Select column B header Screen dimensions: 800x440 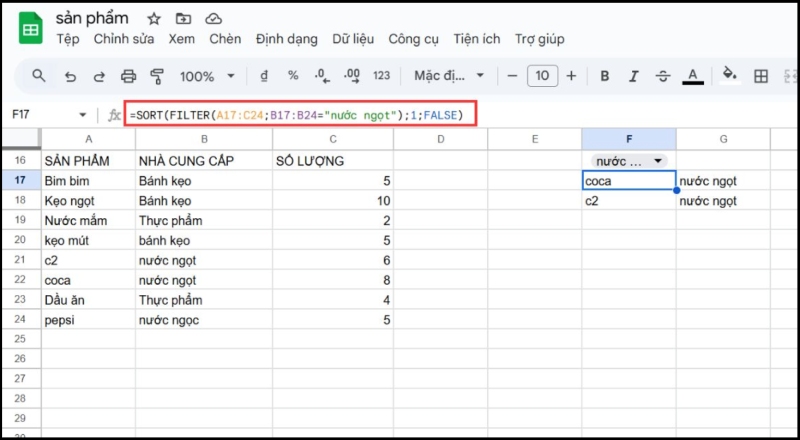coord(204,139)
